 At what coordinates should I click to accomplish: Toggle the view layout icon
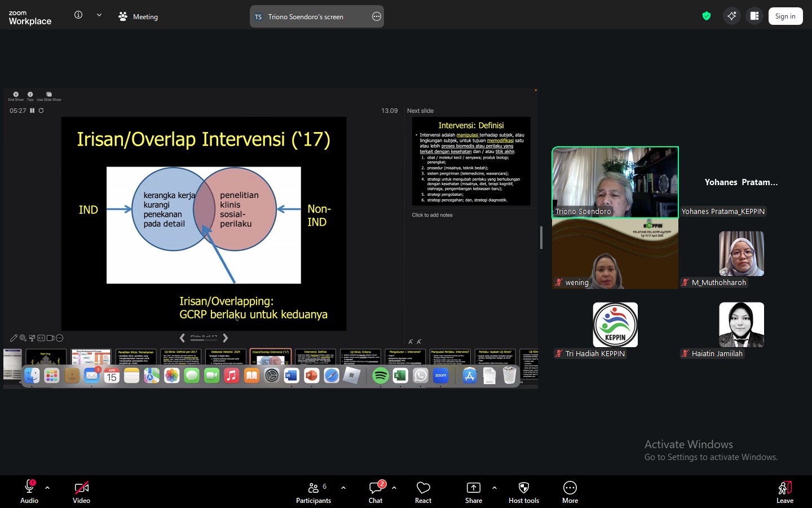[754, 16]
